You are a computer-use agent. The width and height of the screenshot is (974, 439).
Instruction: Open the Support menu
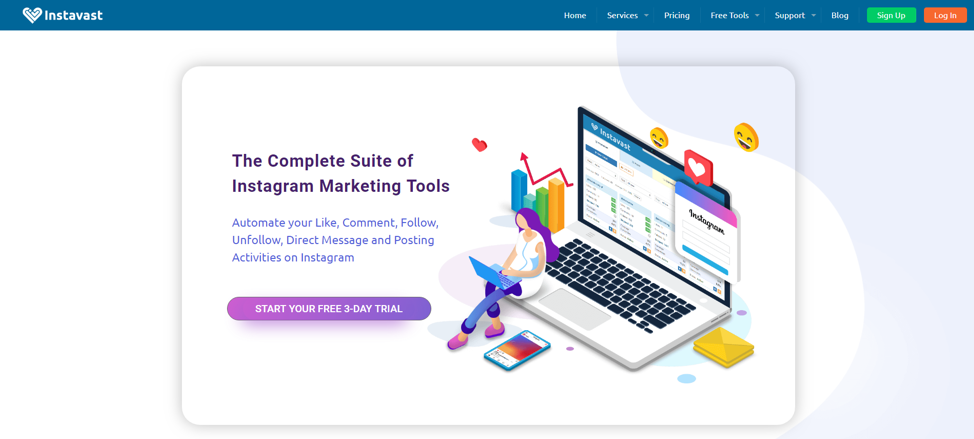[790, 16]
